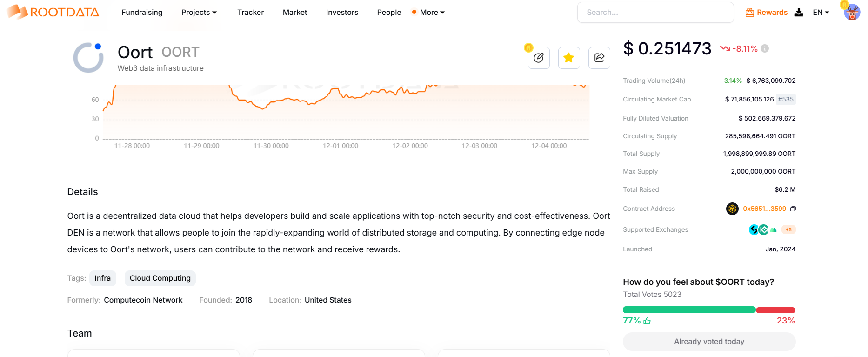This screenshot has width=868, height=357.
Task: Click the 77% bullish percentage
Action: [x=632, y=321]
